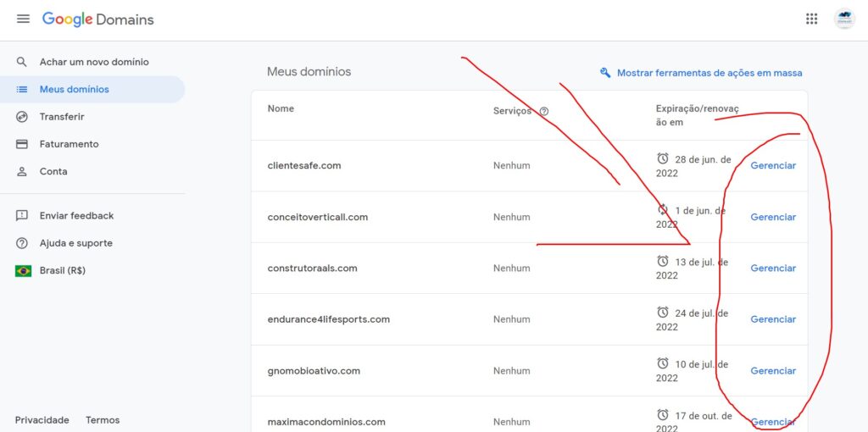
Task: Open the Privacidade link
Action: (42, 420)
